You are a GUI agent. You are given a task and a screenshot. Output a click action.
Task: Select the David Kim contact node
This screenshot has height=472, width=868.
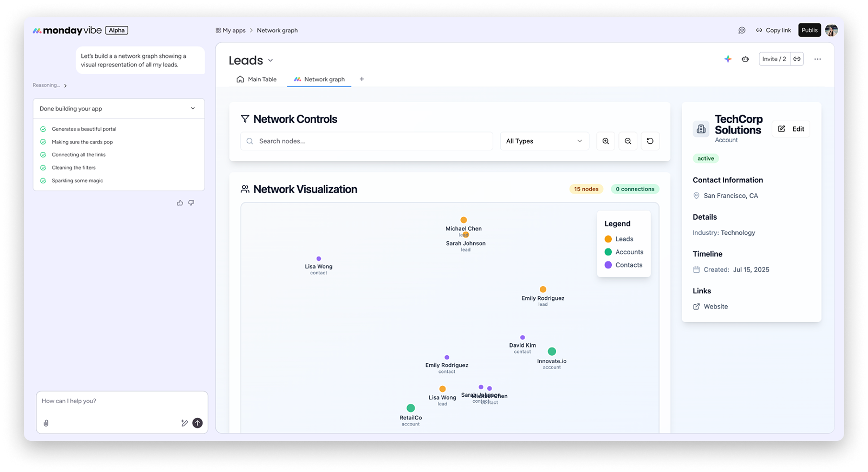[x=522, y=337]
